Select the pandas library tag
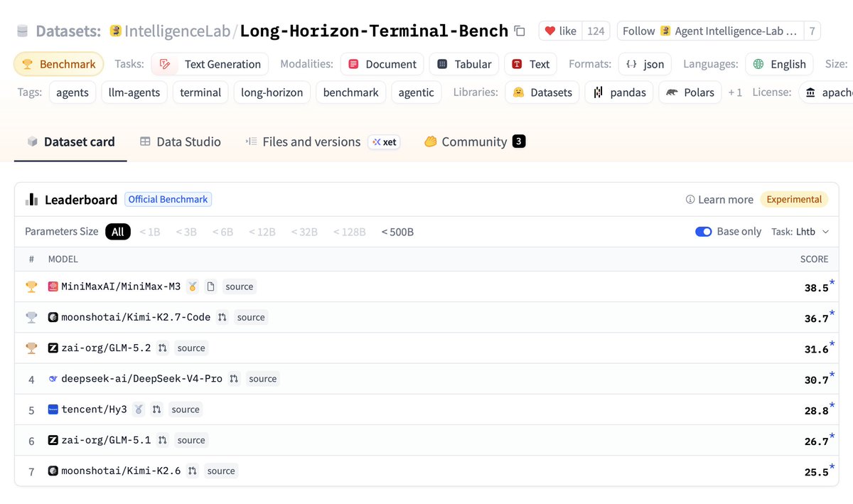The height and width of the screenshot is (504, 853). (619, 92)
